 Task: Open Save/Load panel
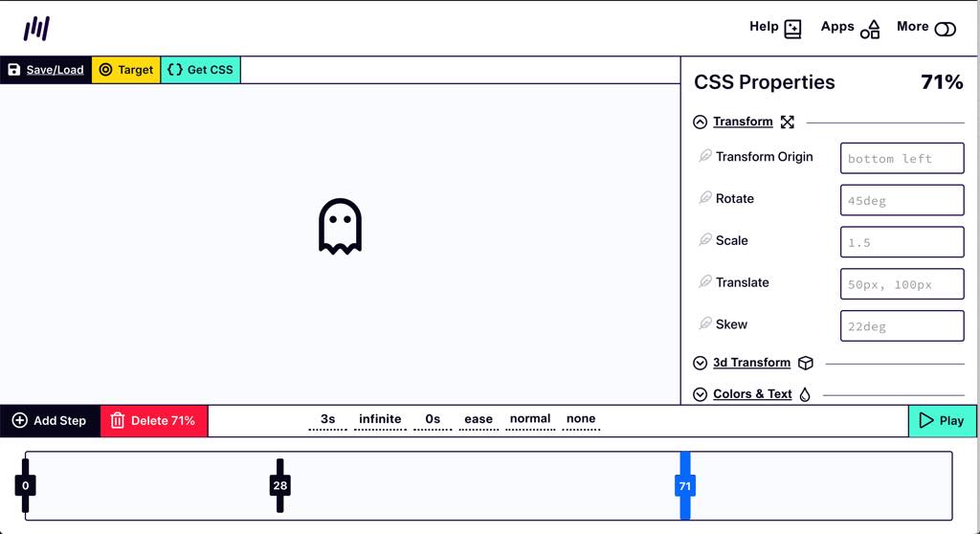click(x=46, y=70)
